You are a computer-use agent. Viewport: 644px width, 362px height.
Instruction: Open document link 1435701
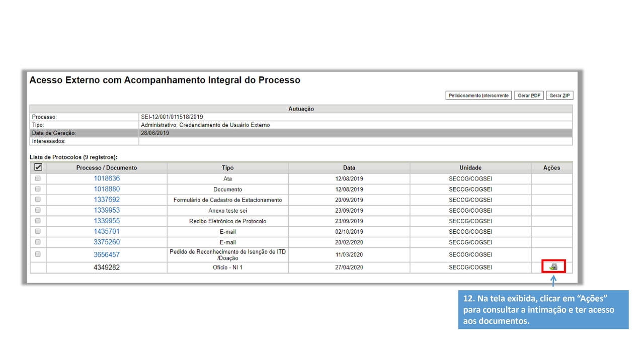point(107,231)
